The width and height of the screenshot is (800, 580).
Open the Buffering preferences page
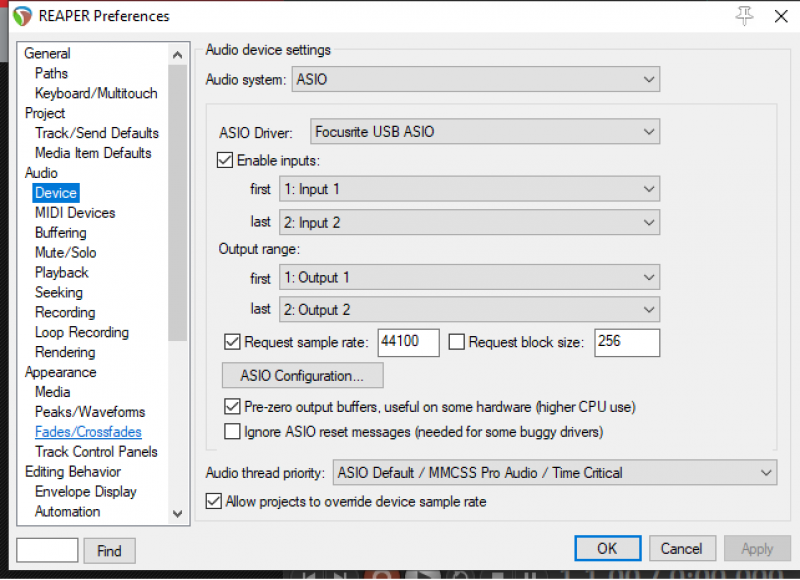(x=61, y=233)
